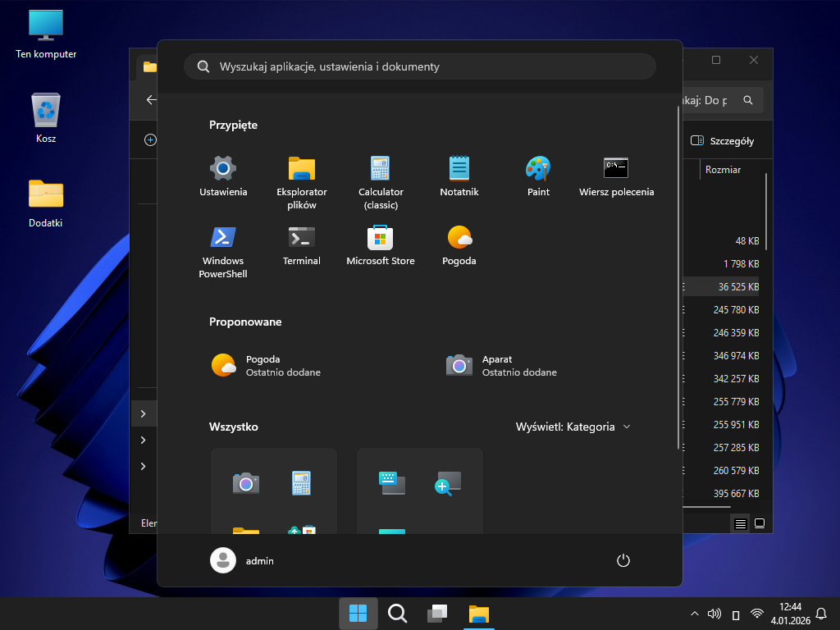Toggle the Szczegóły details pane
The width and height of the screenshot is (840, 630).
723,140
